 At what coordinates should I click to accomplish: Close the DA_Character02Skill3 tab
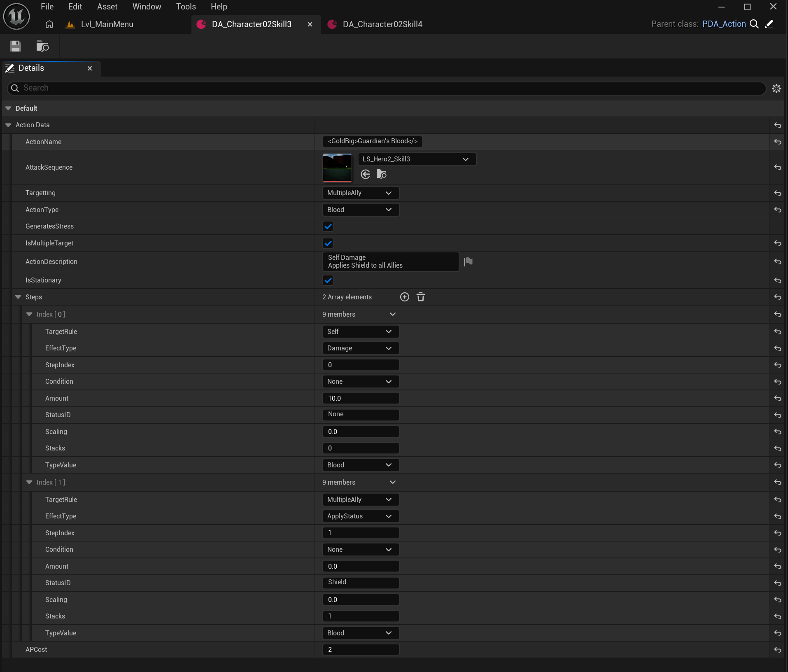310,24
